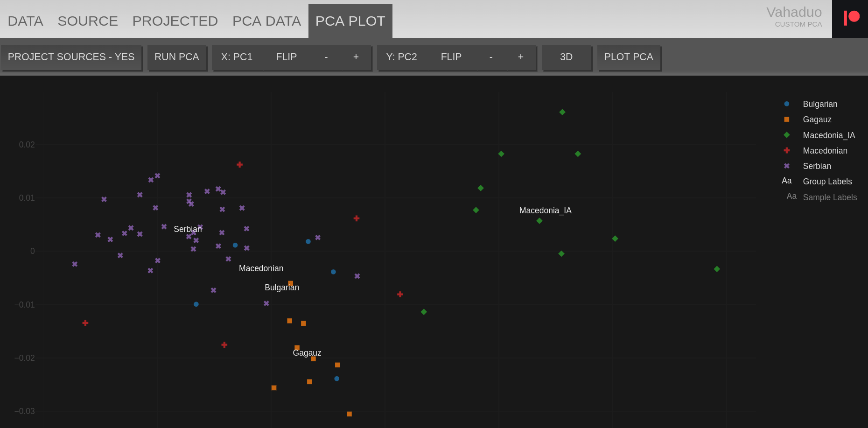Toggle Serbian purple x legend marker
The image size is (868, 428).
787,166
